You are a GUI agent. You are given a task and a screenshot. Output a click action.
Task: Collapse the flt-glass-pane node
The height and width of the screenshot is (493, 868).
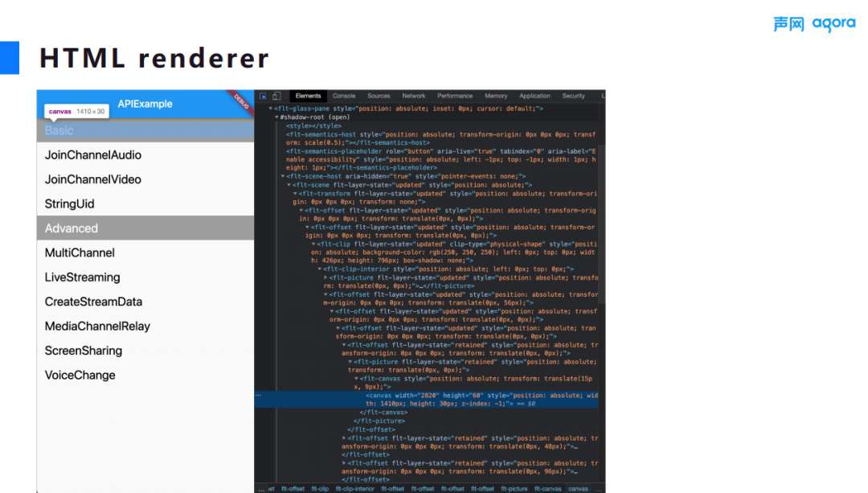click(271, 109)
